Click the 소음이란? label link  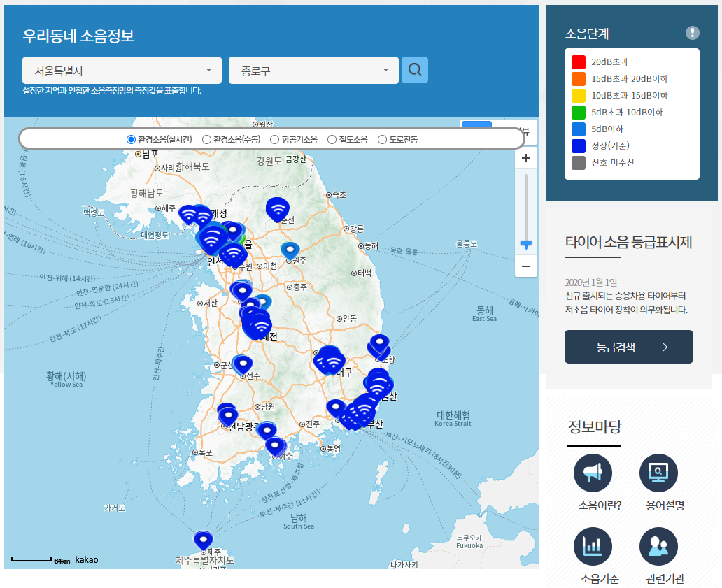[600, 505]
